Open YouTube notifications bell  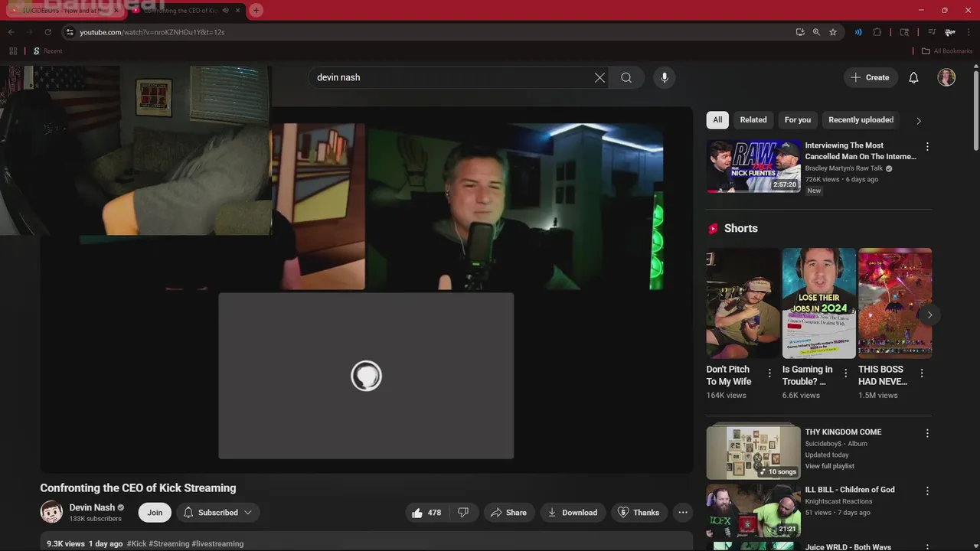tap(913, 77)
